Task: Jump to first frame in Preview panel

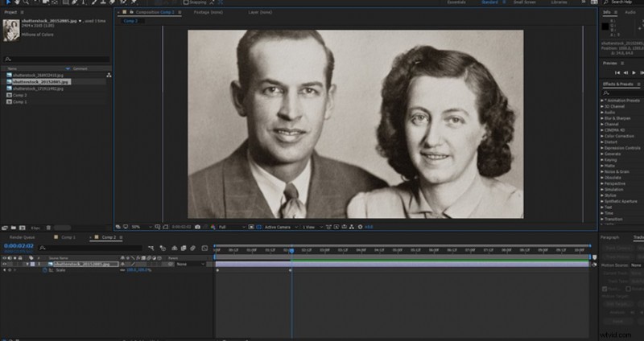Action: tap(617, 72)
